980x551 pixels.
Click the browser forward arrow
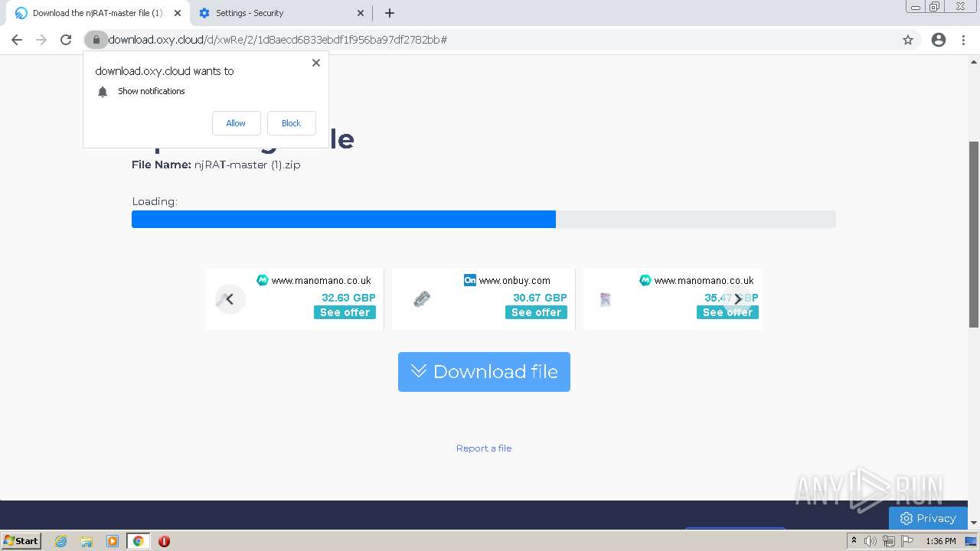[x=41, y=40]
